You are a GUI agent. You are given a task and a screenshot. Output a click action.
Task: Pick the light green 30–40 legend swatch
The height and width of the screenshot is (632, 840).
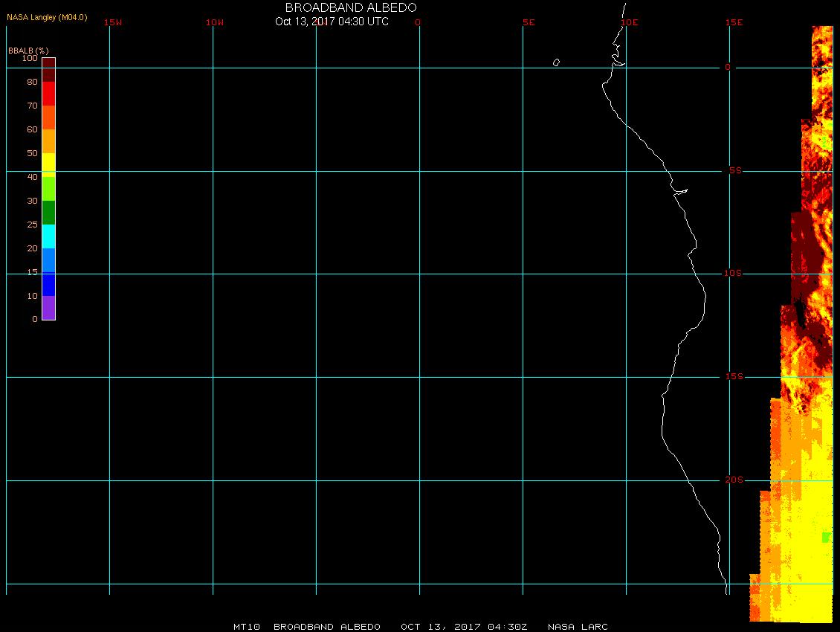(x=49, y=189)
